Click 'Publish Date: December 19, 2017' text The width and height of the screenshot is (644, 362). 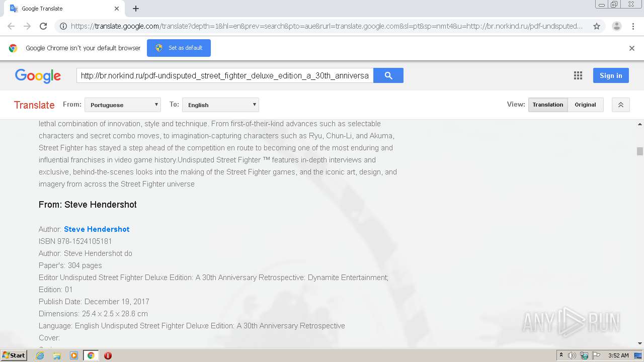94,302
